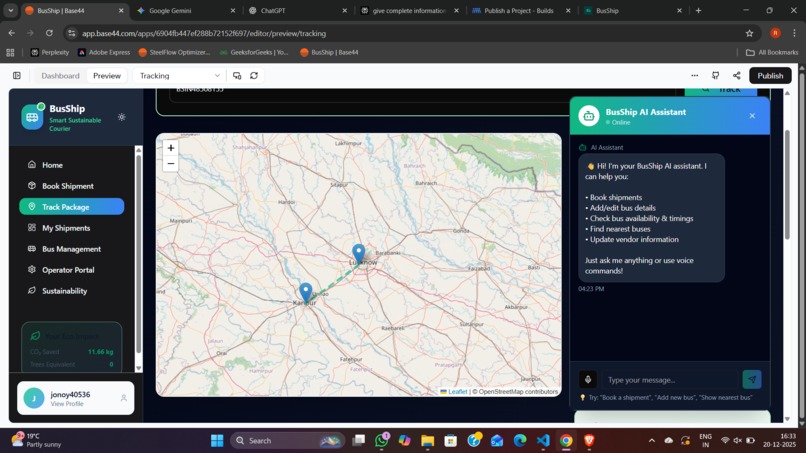Open the tab search dropdown arrow

coord(10,10)
